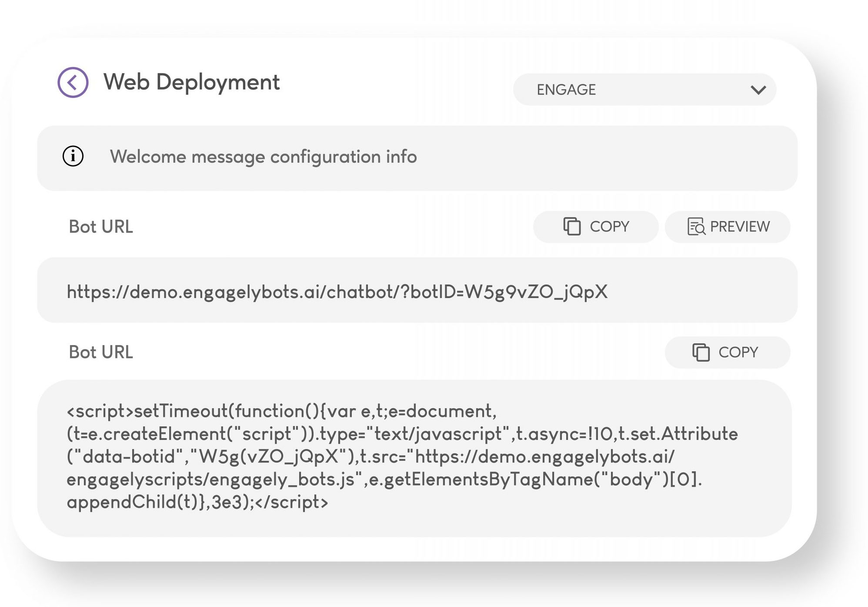Go back using the purple arrow icon
This screenshot has width=868, height=607.
pos(73,82)
